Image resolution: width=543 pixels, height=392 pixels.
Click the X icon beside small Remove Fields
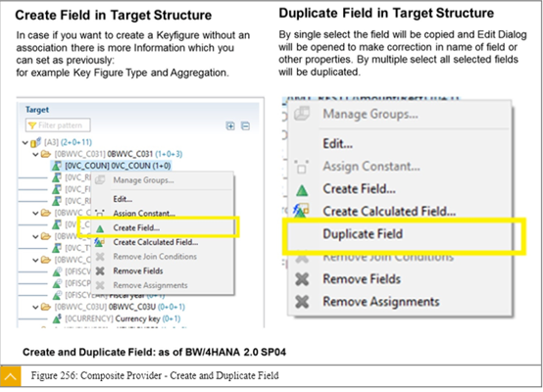click(x=100, y=270)
